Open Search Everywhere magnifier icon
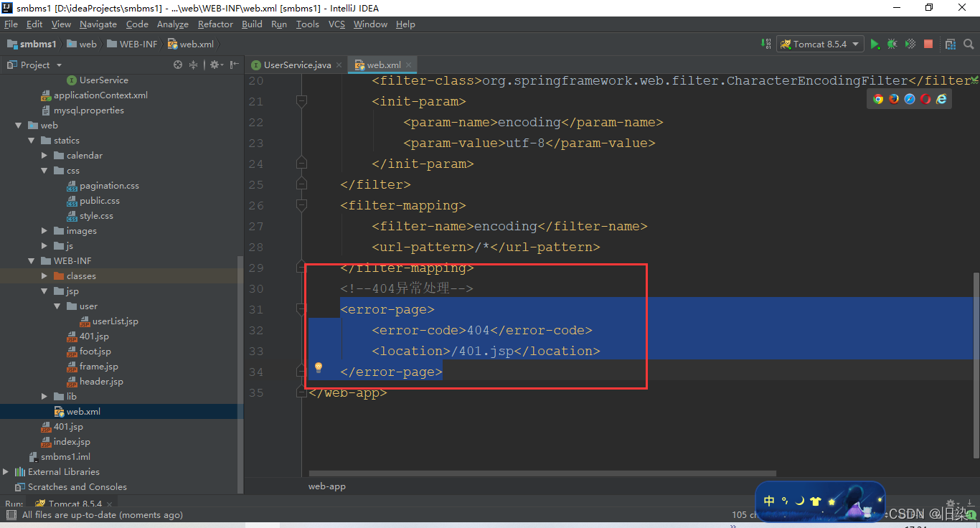 [969, 44]
